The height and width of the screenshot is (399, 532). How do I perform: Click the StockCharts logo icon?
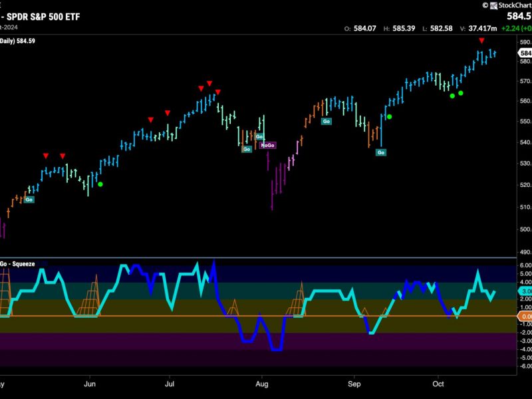click(493, 5)
